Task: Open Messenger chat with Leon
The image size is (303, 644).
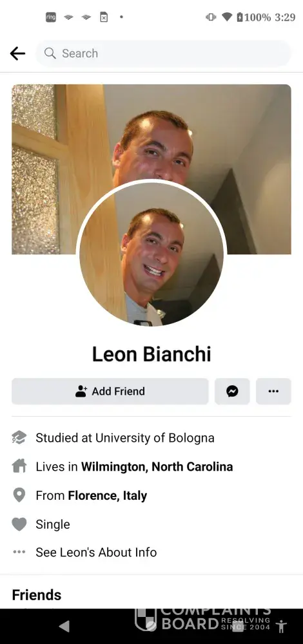Action: click(232, 392)
